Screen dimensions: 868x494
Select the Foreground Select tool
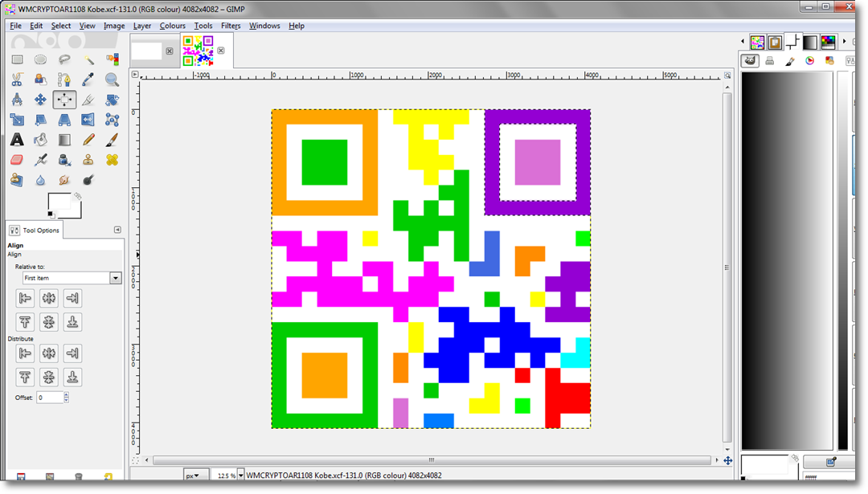[40, 80]
